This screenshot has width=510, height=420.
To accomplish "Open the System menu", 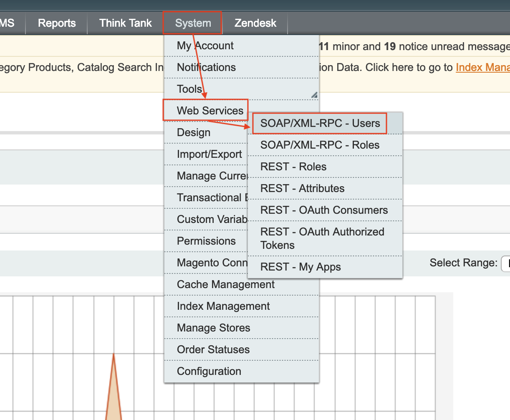I will (x=193, y=23).
